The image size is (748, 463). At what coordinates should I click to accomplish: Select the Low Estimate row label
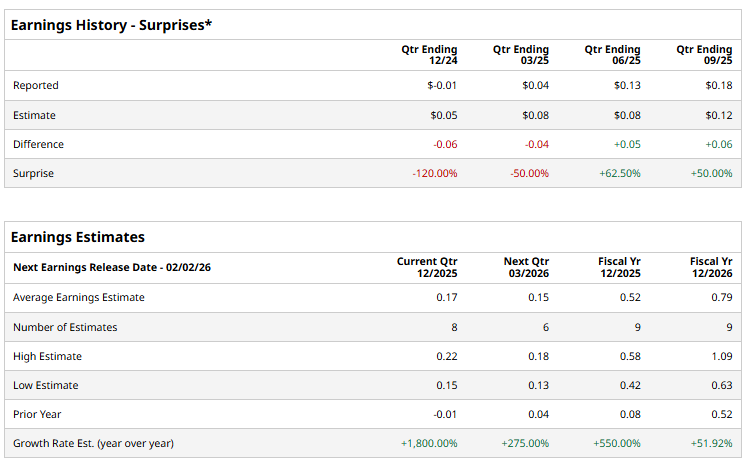click(x=45, y=385)
